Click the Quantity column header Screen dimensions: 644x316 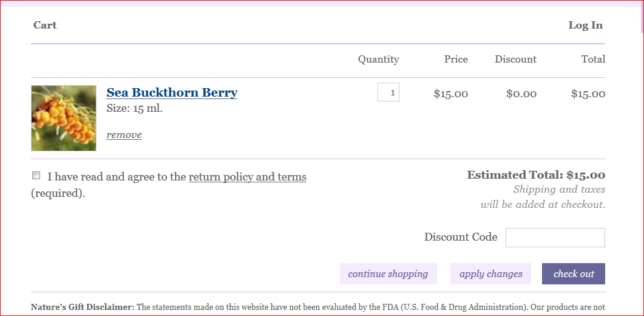tap(378, 60)
